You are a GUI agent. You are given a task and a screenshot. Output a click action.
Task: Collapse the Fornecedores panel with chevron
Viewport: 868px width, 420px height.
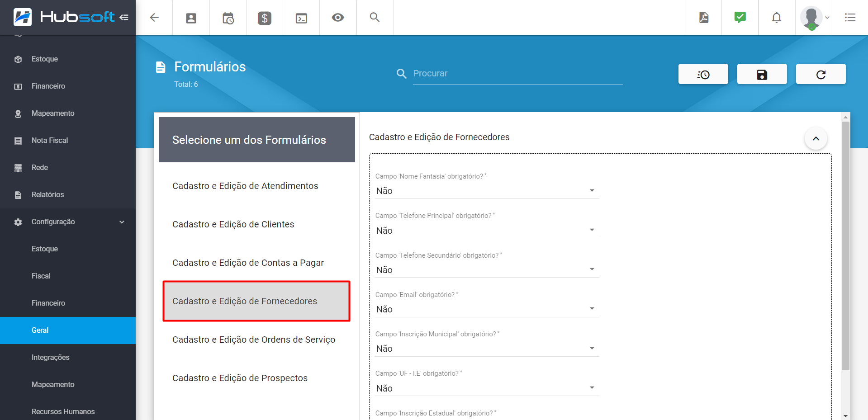[x=816, y=138]
